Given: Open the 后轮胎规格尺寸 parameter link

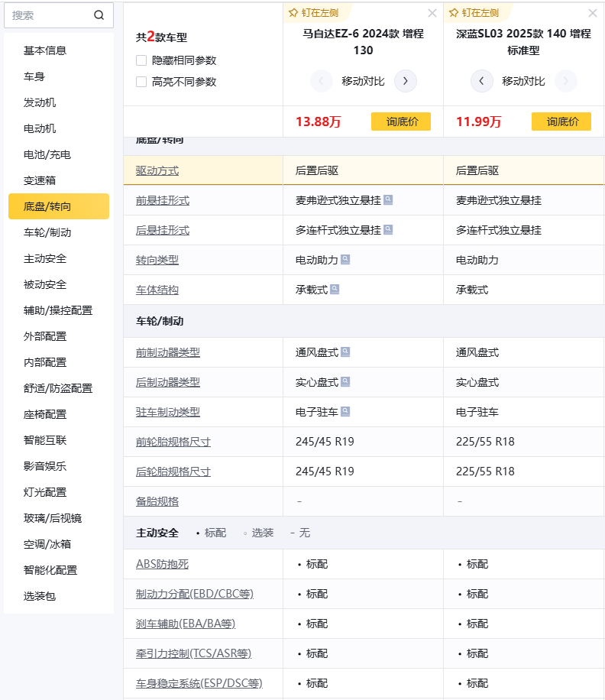Looking at the screenshot, I should (x=173, y=472).
